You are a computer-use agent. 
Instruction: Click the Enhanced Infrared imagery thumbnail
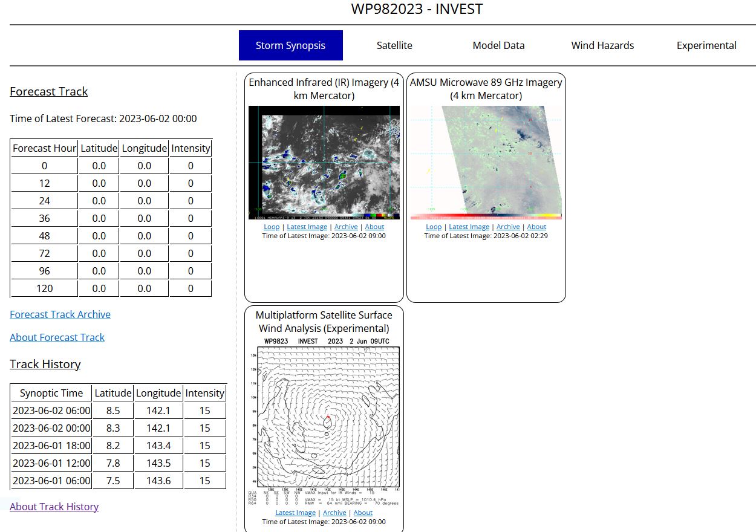click(x=324, y=163)
